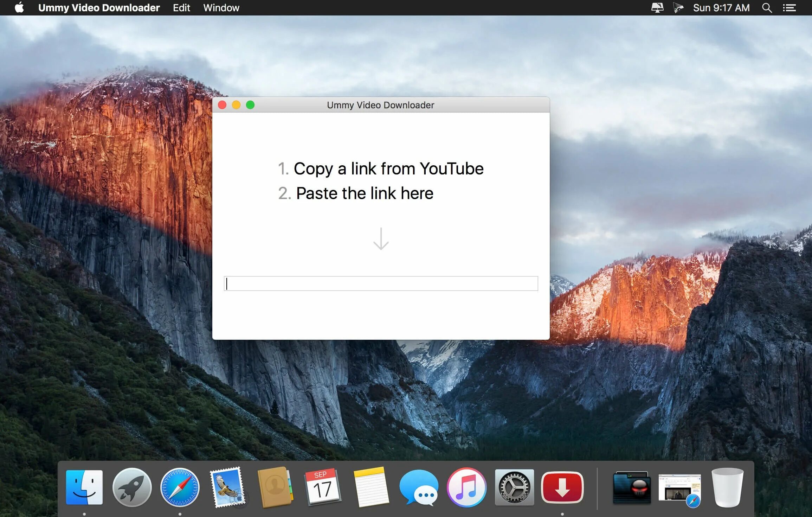Open the Trash in the dock
The height and width of the screenshot is (517, 812).
727,487
